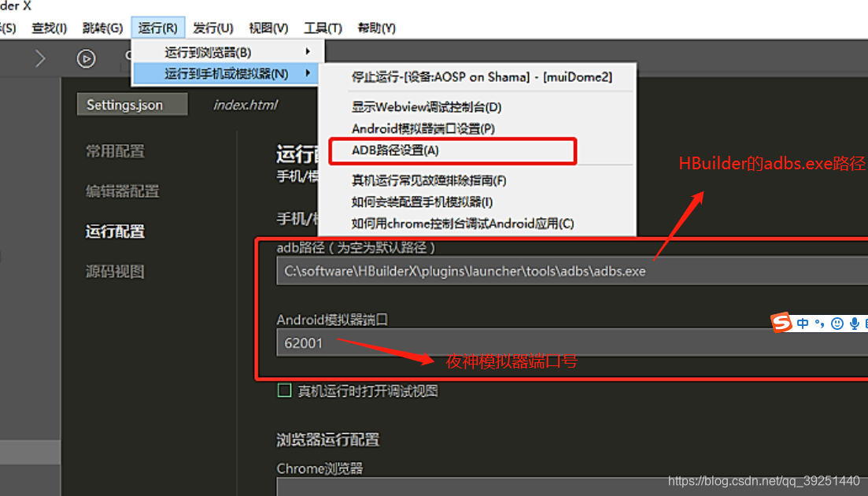868x496 pixels.
Task: Click the Android模拟器端口 input field
Action: coord(572,342)
